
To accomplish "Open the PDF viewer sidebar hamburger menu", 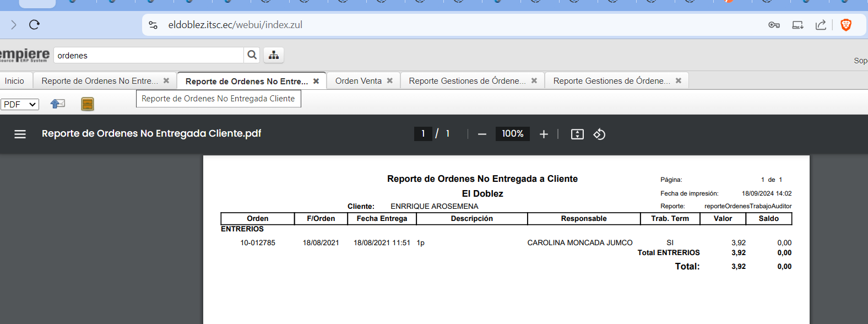I will point(20,134).
